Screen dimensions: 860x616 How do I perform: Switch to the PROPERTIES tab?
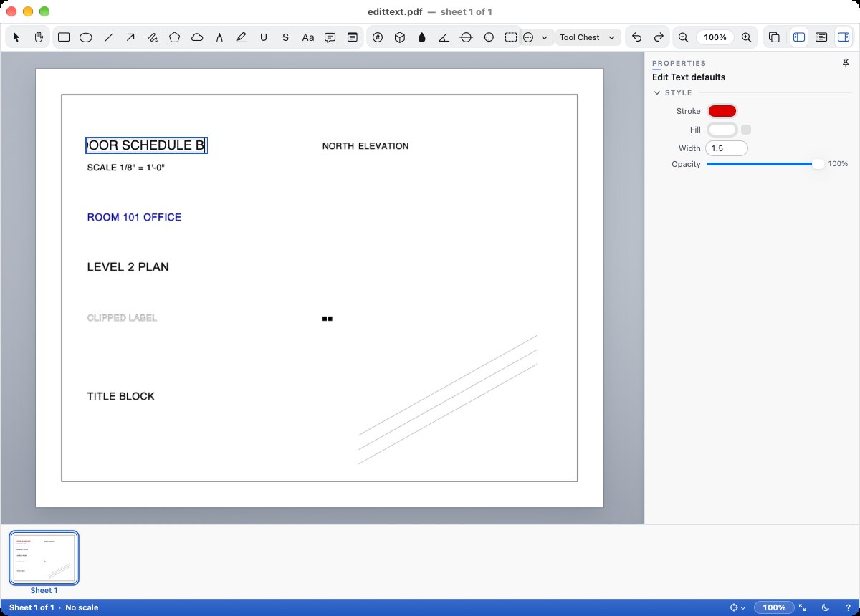click(679, 64)
